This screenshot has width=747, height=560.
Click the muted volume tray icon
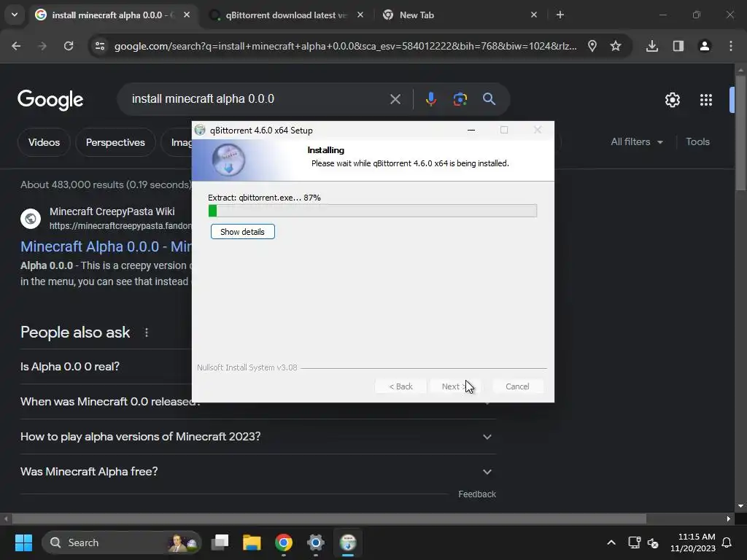pyautogui.click(x=653, y=542)
